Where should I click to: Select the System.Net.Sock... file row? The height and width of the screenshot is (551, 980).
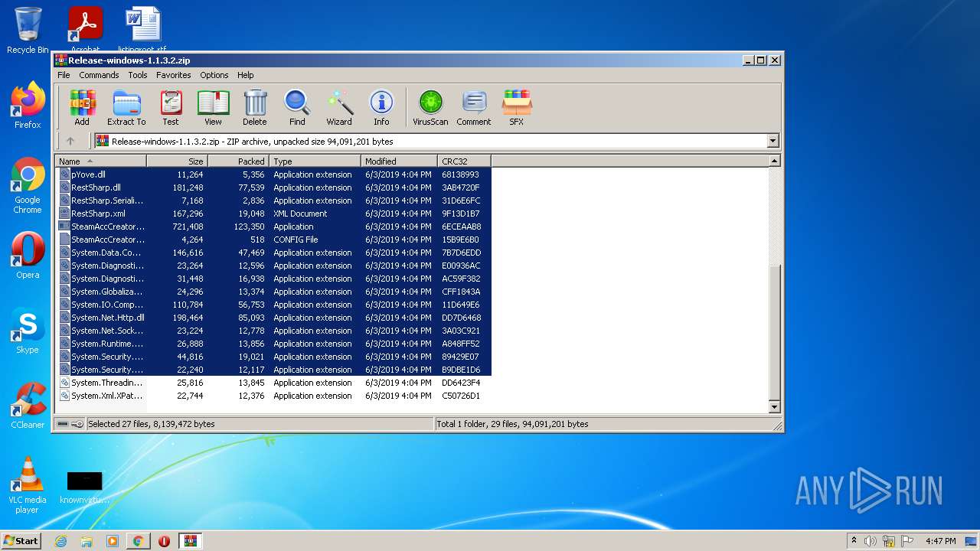(273, 331)
